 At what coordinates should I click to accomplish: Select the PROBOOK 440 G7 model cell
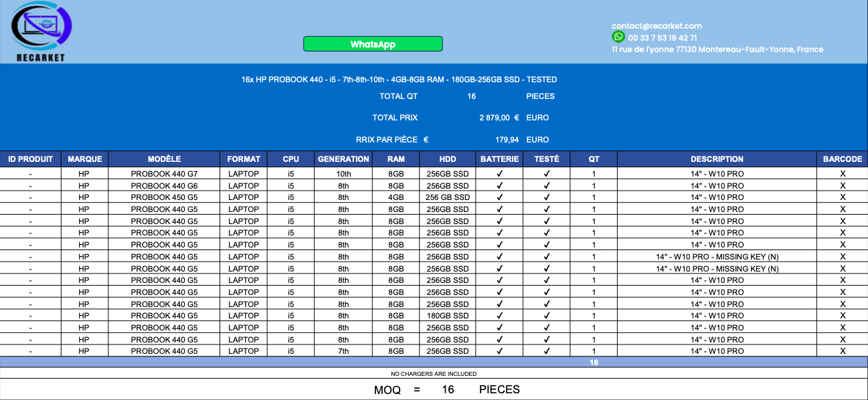tap(164, 174)
